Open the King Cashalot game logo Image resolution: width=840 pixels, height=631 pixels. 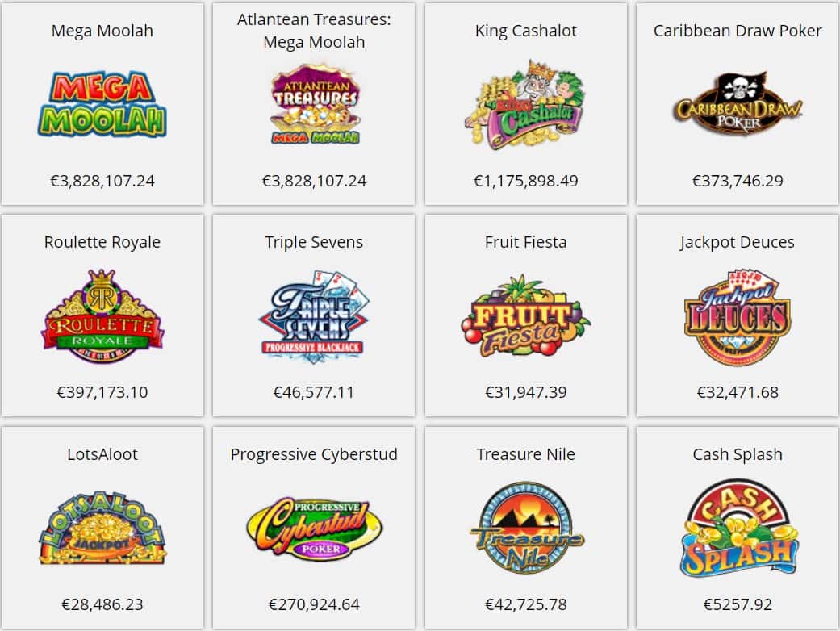(525, 104)
